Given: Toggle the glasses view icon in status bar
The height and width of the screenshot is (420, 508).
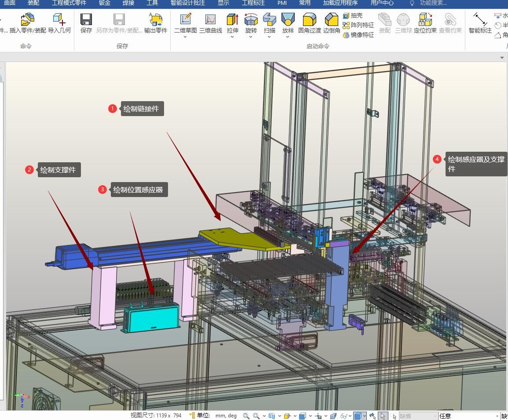Looking at the screenshot, I should pyautogui.click(x=344, y=416).
